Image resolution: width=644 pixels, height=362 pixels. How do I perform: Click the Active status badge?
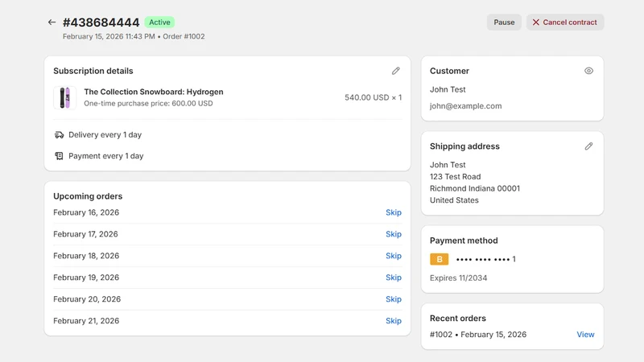(x=159, y=23)
